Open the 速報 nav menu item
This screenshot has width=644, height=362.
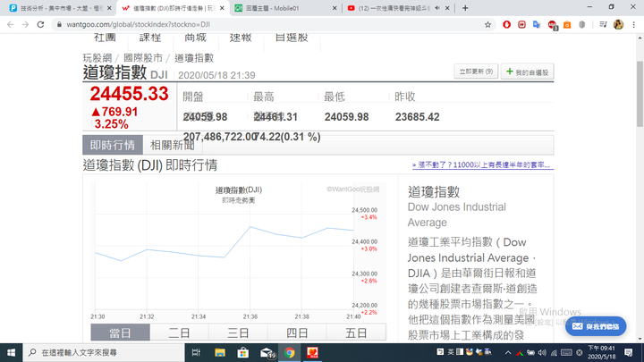241,38
